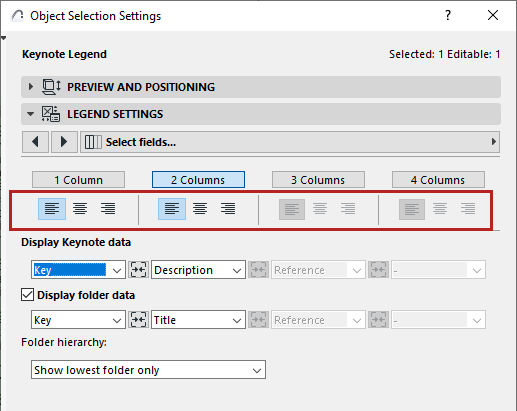
Task: Open Folder hierarchy dropdown Show lowest folder only
Action: tap(148, 370)
